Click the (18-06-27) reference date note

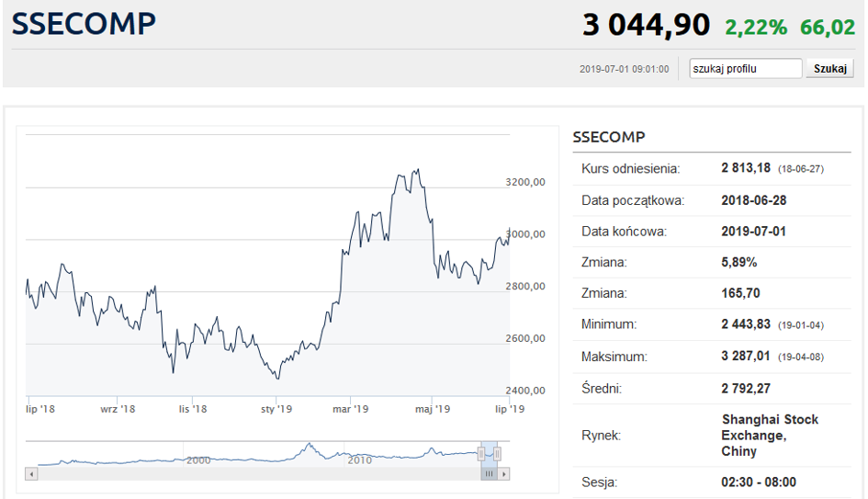(x=800, y=169)
